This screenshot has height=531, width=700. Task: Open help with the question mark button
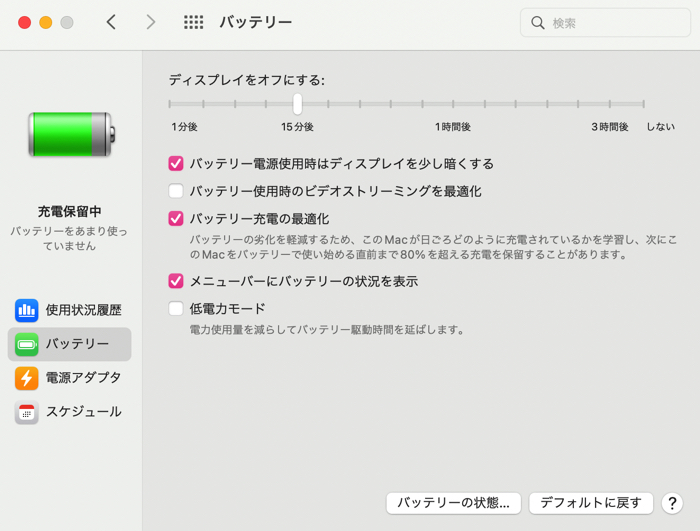tap(672, 503)
